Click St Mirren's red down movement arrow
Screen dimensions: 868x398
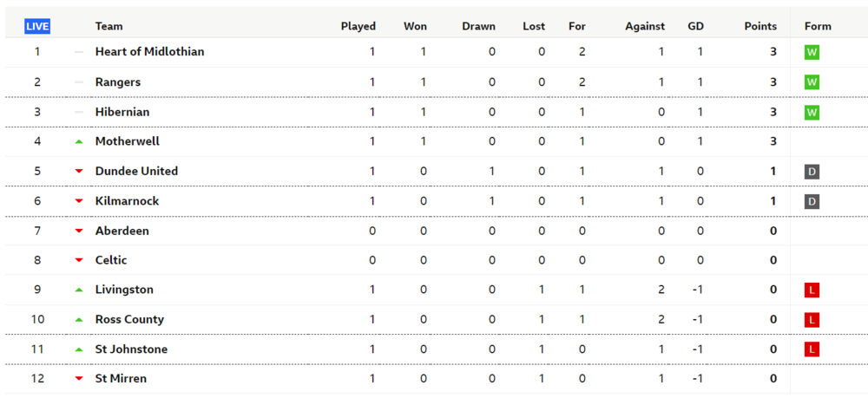(79, 379)
